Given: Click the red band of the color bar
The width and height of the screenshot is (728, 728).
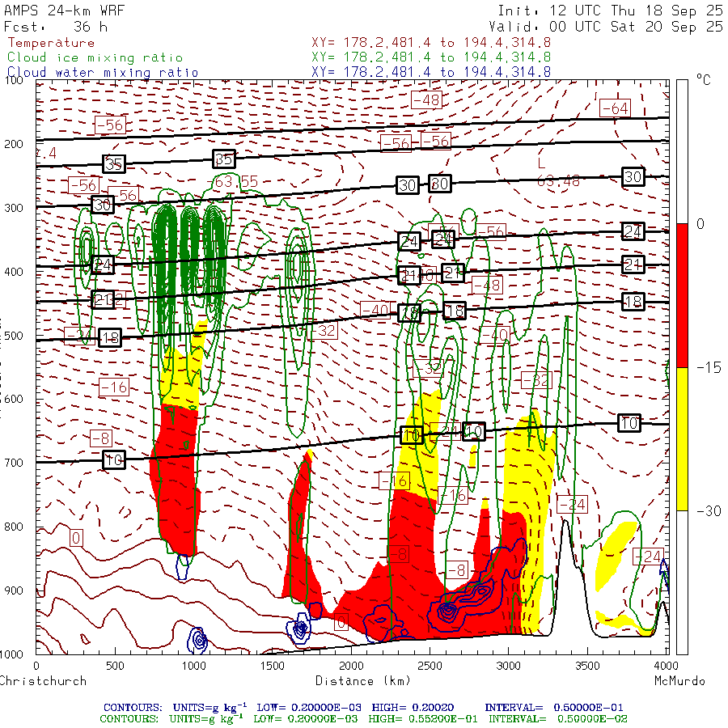Looking at the screenshot, I should (x=682, y=295).
